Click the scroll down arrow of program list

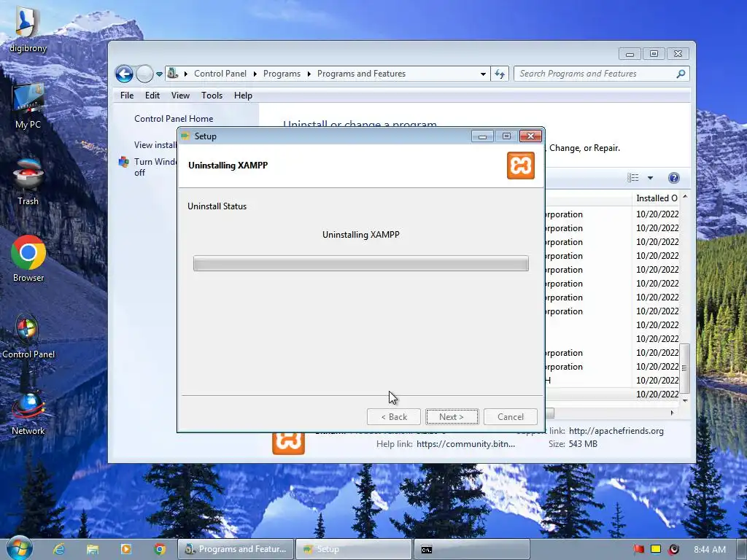pyautogui.click(x=685, y=401)
